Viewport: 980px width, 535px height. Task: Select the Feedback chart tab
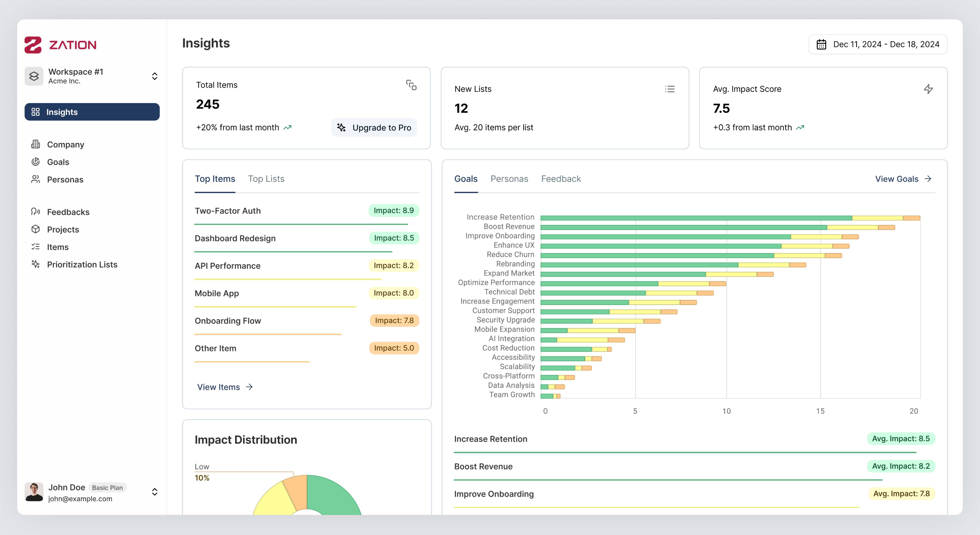click(561, 179)
